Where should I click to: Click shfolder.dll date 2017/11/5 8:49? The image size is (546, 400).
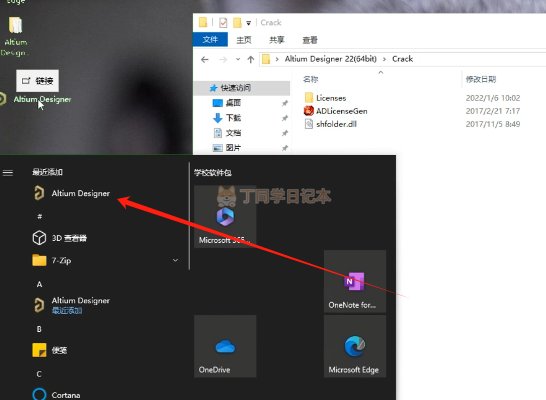coord(493,124)
